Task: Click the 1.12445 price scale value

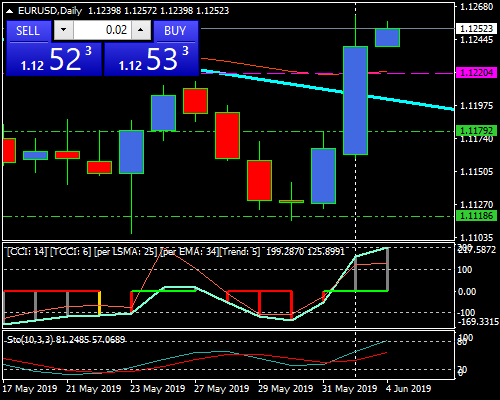Action: tap(476, 40)
